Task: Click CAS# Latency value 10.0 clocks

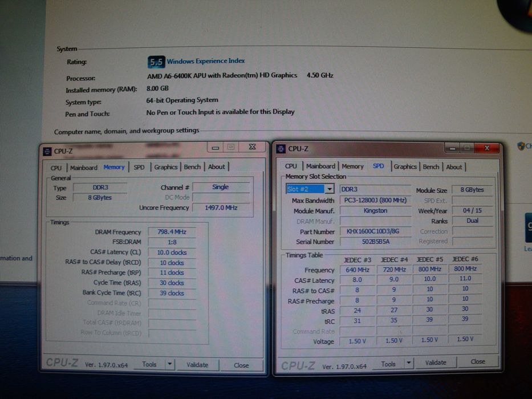Action: (x=172, y=253)
